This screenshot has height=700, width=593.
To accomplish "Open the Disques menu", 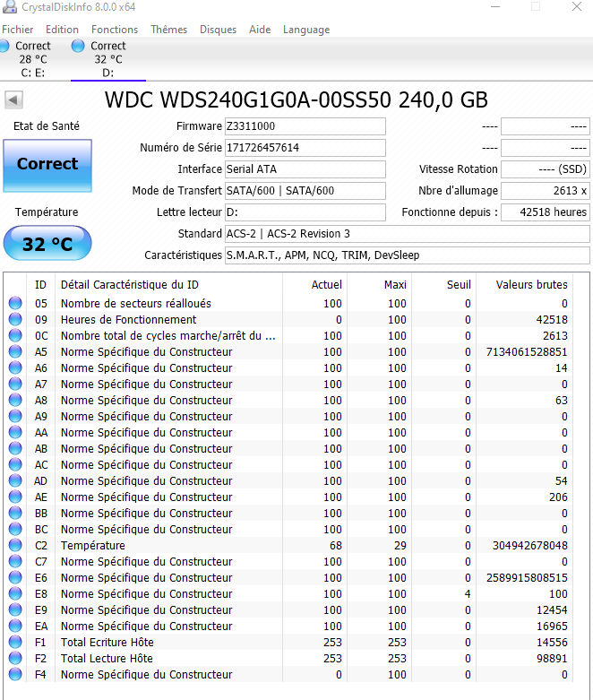I will (x=218, y=30).
